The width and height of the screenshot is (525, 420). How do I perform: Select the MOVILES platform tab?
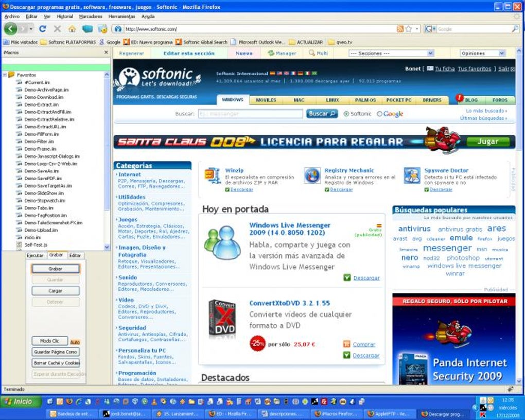pos(266,100)
